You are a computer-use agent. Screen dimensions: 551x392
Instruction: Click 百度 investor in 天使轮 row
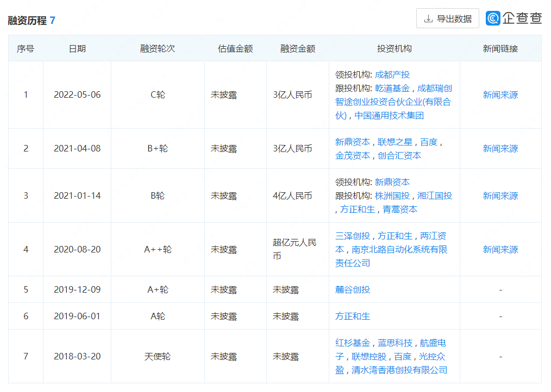click(403, 357)
